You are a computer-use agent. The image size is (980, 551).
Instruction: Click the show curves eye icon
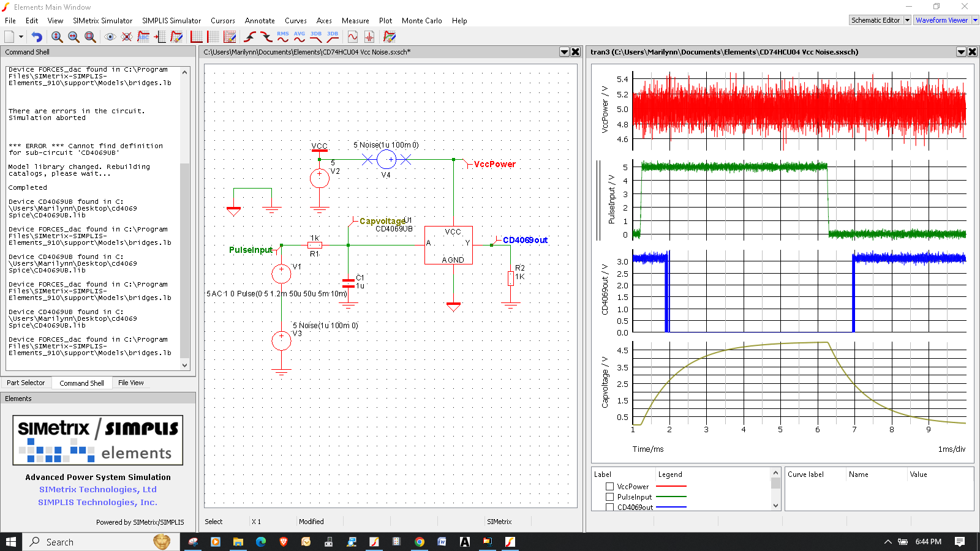coord(110,37)
